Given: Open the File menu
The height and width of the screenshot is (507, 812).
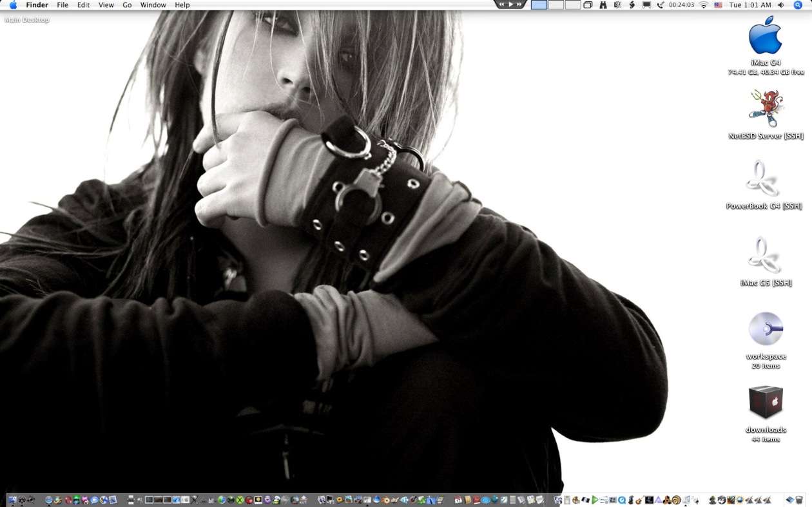Looking at the screenshot, I should tap(63, 5).
